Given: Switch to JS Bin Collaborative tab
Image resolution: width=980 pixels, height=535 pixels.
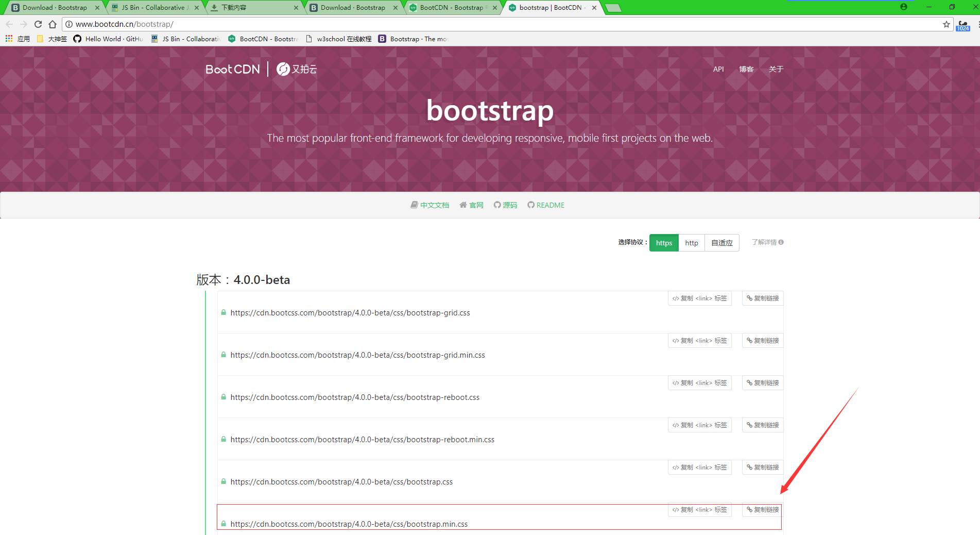Looking at the screenshot, I should point(155,8).
